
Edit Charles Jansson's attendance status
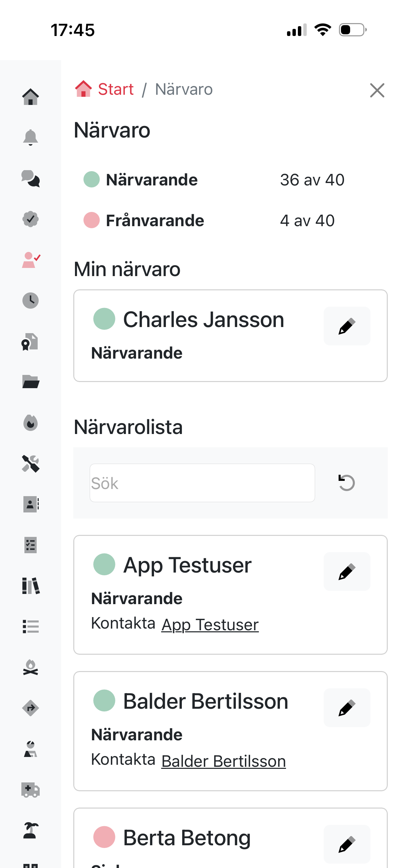point(347,326)
